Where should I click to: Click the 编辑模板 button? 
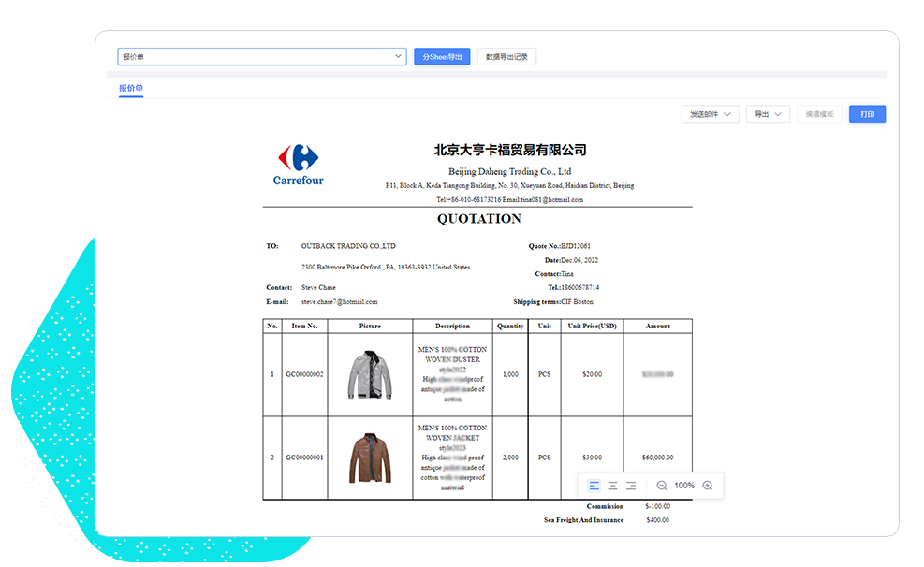tap(819, 114)
